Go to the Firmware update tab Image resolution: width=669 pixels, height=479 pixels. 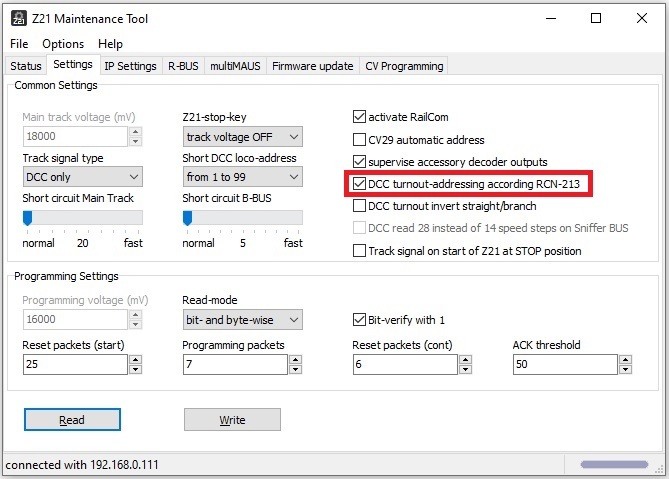[x=313, y=66]
